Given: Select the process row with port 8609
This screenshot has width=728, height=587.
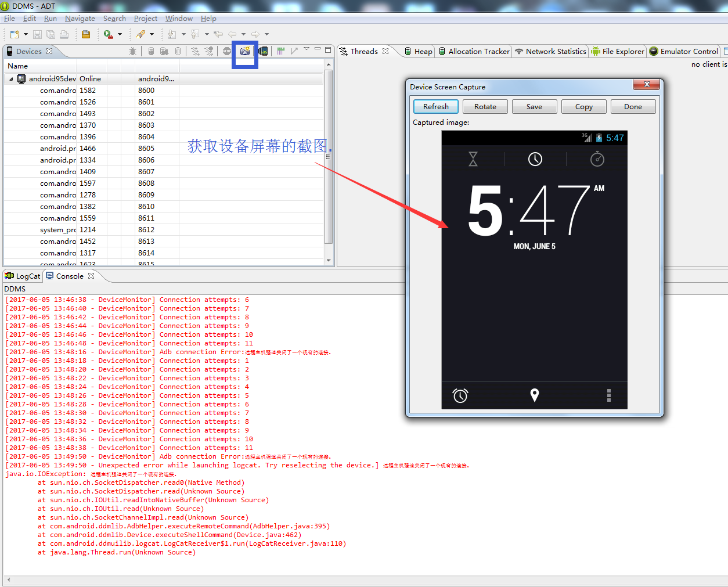Looking at the screenshot, I should (164, 195).
